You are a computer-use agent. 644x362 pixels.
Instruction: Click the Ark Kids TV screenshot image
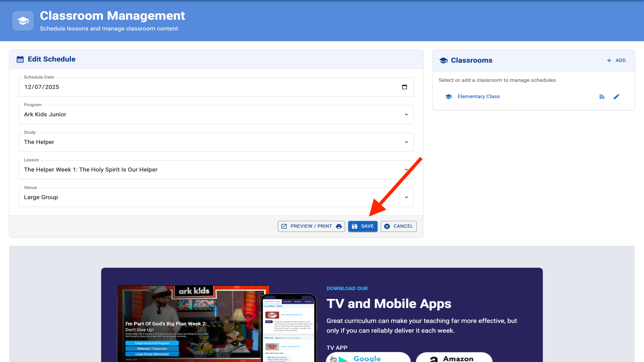[193, 323]
